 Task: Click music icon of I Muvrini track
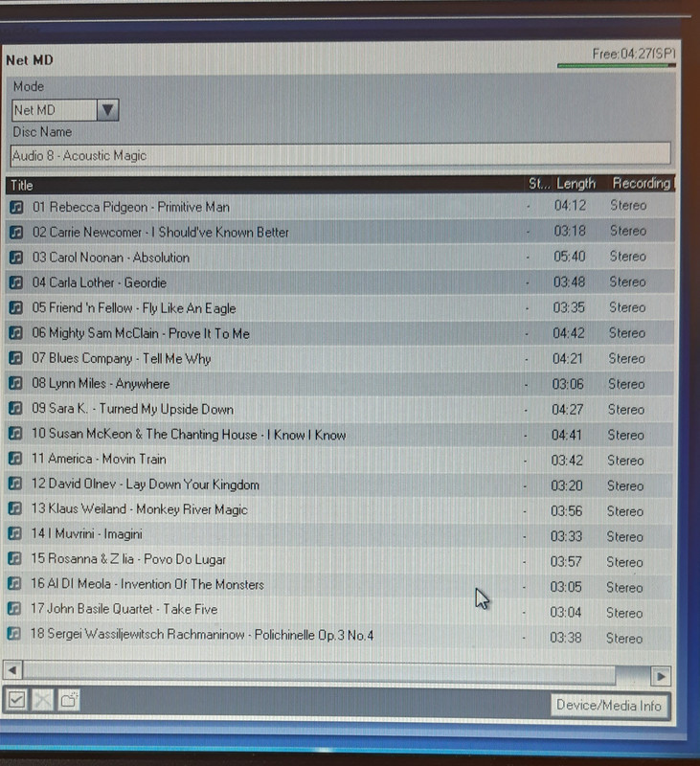(x=15, y=533)
